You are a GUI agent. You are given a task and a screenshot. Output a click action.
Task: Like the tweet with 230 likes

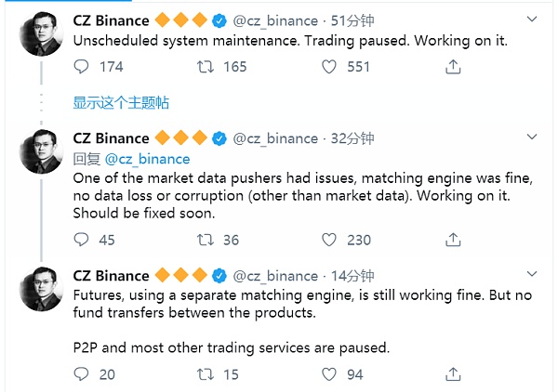(x=328, y=240)
